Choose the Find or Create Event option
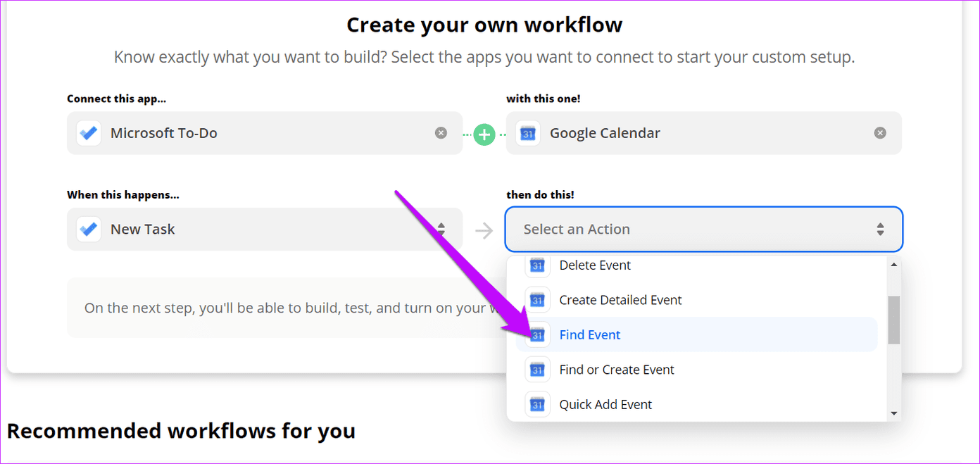 616,369
